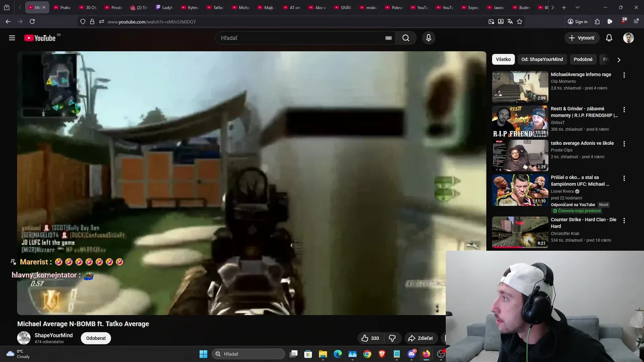Bookmark this page with the star icon
644x362 pixels.
coord(520,22)
